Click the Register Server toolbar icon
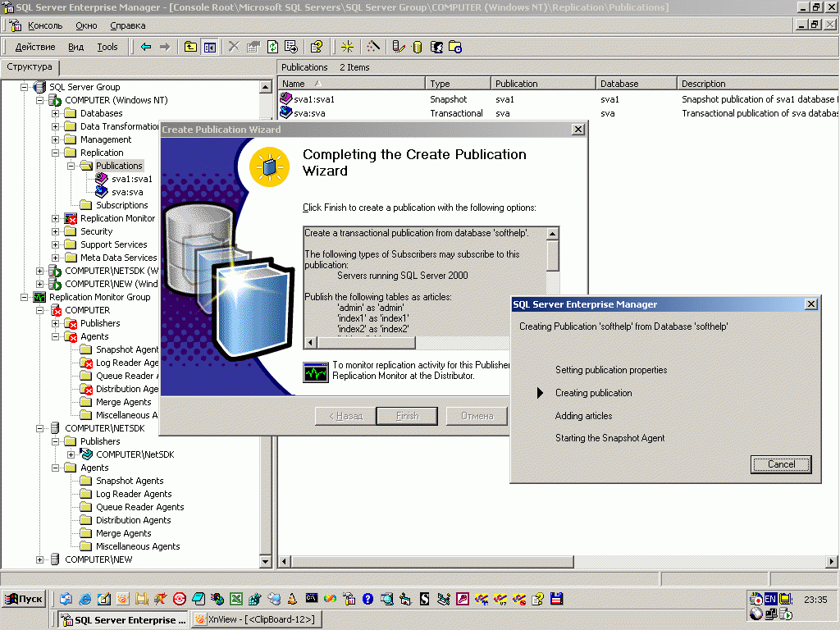Image resolution: width=840 pixels, height=630 pixels. [398, 47]
